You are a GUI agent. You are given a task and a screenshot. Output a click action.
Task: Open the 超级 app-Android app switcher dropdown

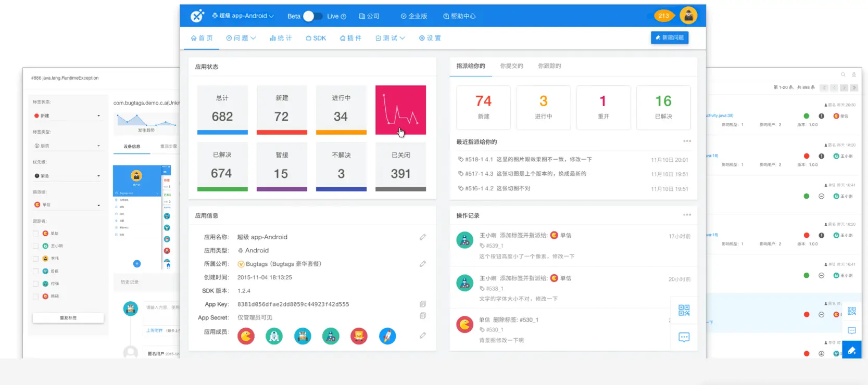[x=243, y=16]
